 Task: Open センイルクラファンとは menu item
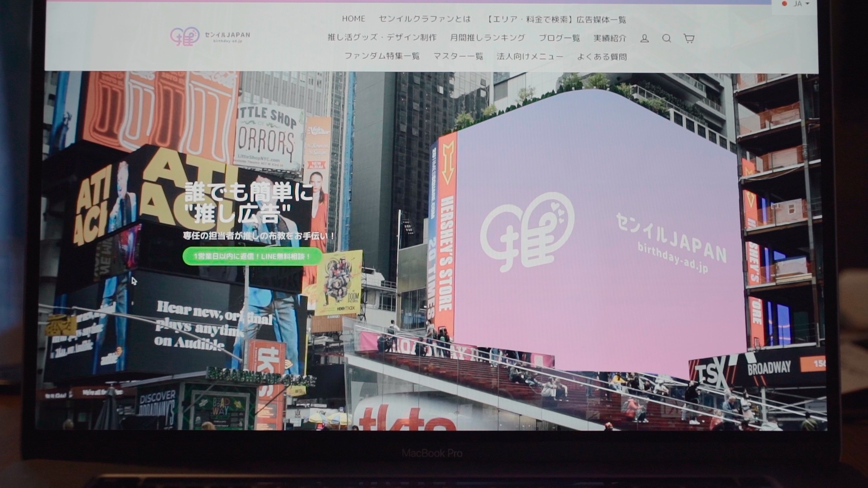click(x=425, y=19)
